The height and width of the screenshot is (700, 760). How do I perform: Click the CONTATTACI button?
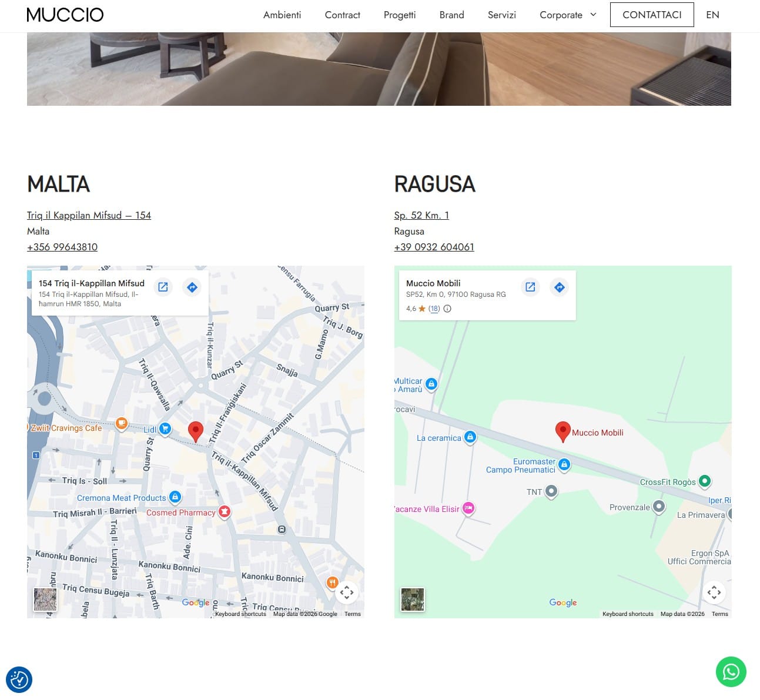coord(652,15)
